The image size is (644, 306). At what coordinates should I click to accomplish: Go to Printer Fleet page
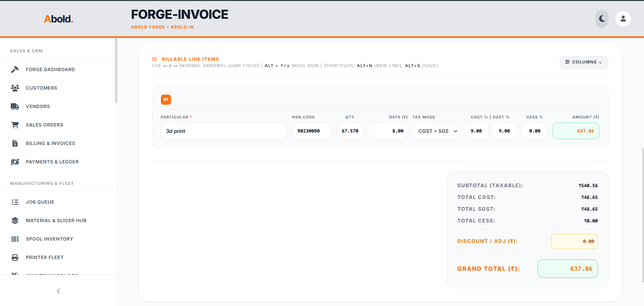tap(57, 257)
